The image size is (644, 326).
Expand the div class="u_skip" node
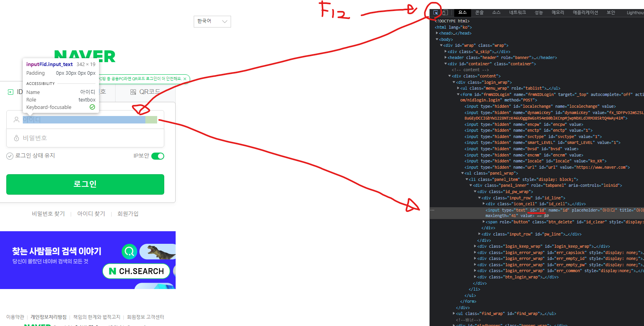tap(446, 52)
